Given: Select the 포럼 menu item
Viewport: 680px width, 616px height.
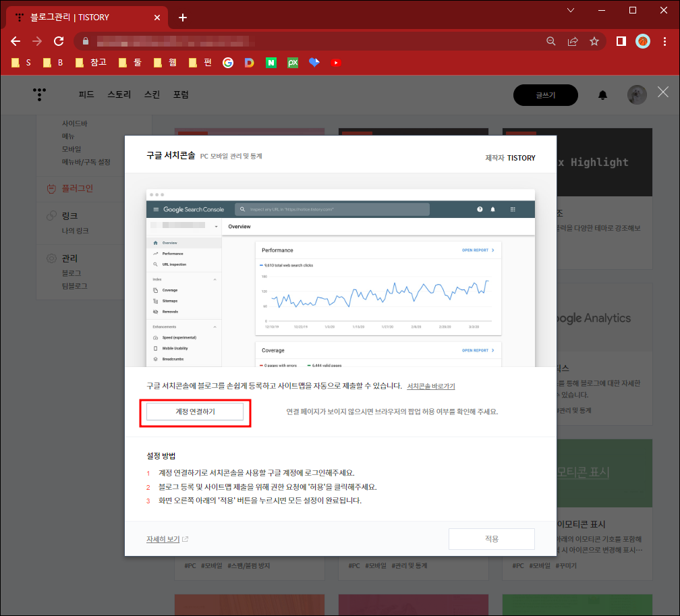Looking at the screenshot, I should [x=181, y=94].
